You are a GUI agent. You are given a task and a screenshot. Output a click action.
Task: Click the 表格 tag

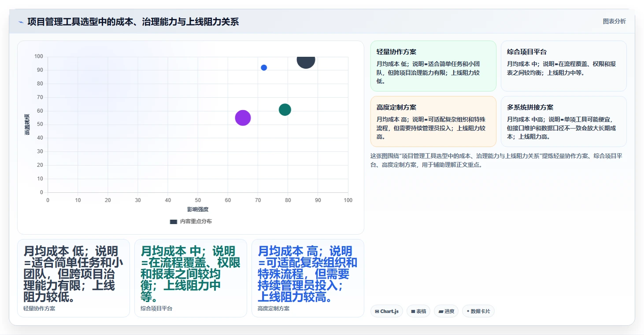click(418, 311)
